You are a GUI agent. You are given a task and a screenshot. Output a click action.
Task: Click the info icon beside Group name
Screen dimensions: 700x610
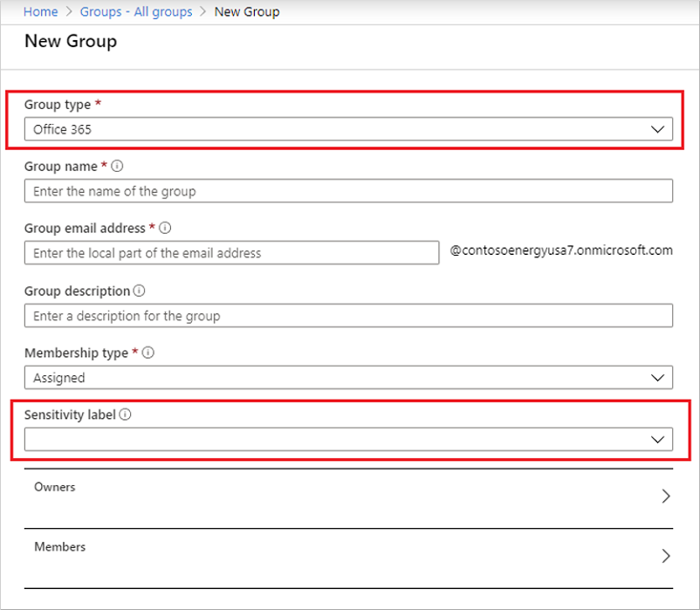pyautogui.click(x=118, y=166)
